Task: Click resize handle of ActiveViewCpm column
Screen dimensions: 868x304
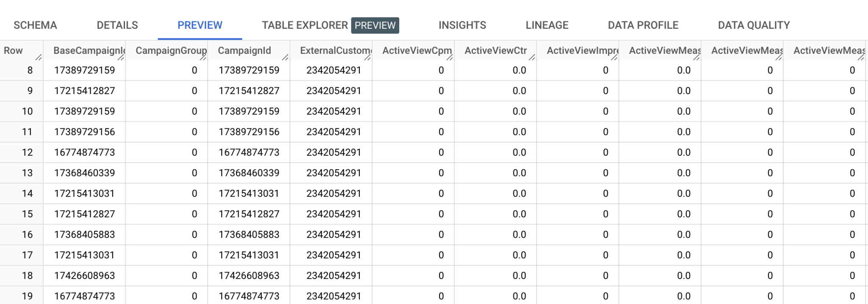Action: tap(450, 57)
